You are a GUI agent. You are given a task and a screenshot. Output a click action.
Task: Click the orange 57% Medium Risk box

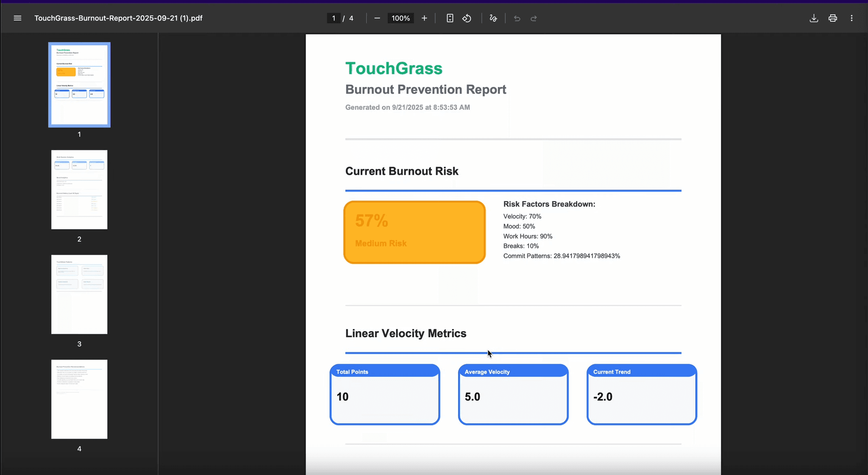(415, 232)
